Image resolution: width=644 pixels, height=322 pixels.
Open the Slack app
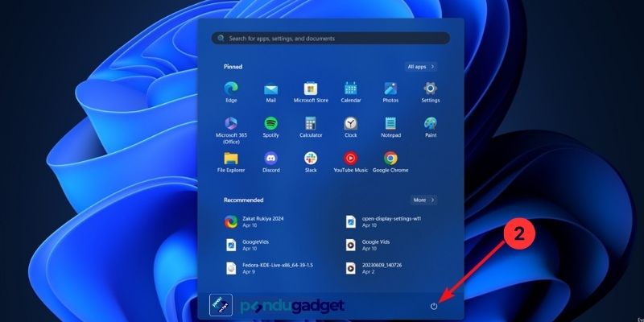[x=311, y=163]
